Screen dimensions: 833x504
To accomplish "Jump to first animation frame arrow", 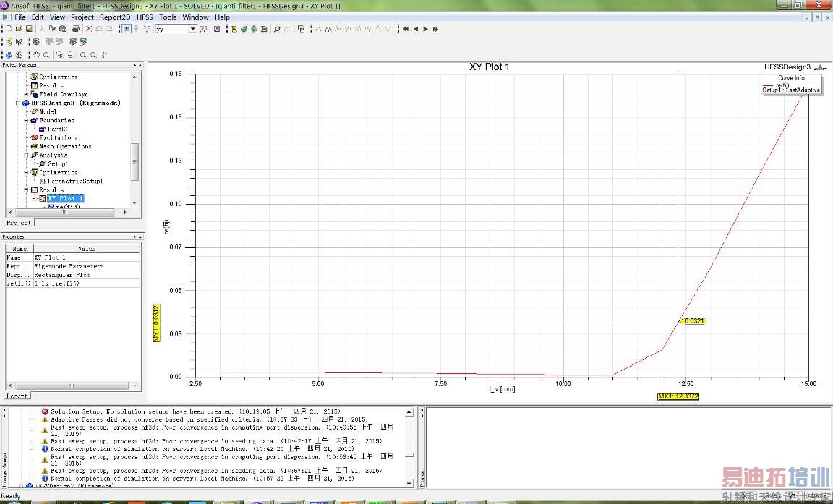I will [x=406, y=29].
